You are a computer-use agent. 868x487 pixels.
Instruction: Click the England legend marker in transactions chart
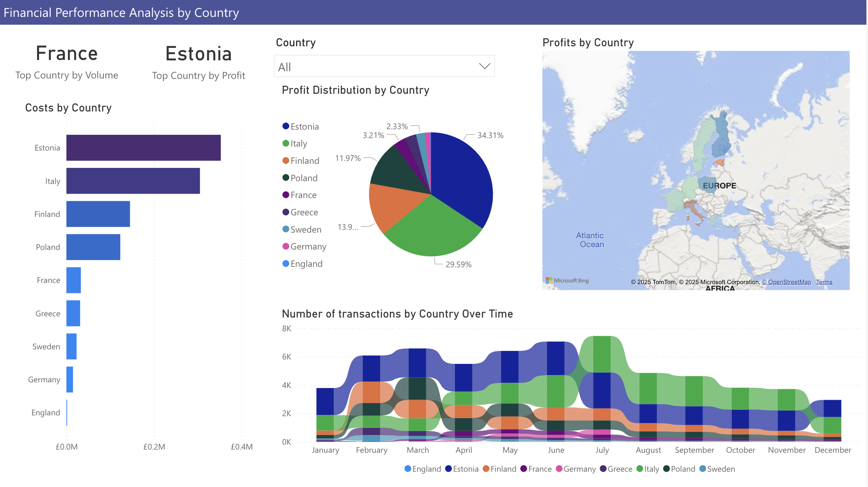point(407,469)
